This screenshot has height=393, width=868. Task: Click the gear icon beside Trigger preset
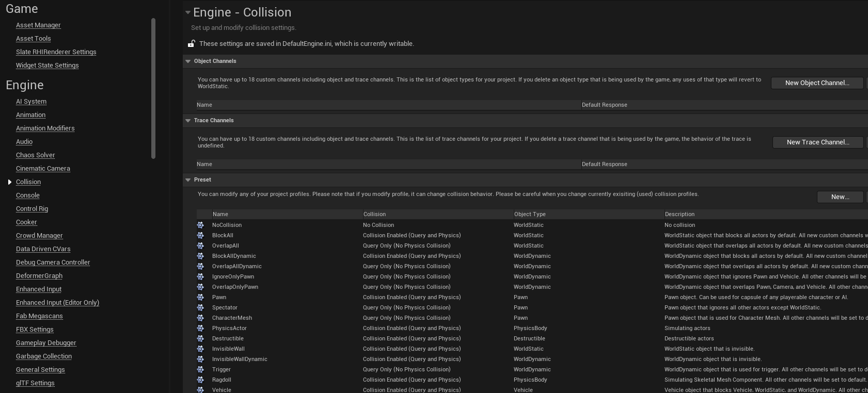[x=200, y=369]
